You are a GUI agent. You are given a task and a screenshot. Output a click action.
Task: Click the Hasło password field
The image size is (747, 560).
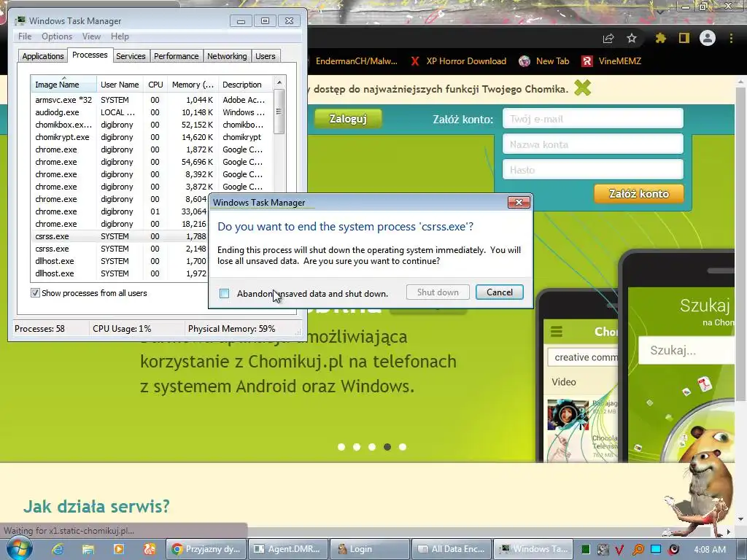[x=592, y=169]
